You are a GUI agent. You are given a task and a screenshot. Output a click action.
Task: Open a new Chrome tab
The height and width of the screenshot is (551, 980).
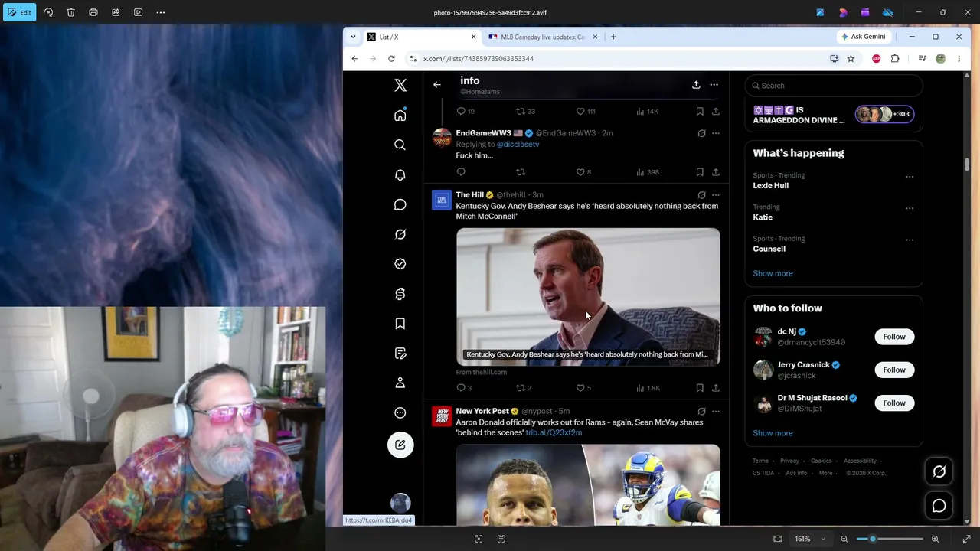click(613, 37)
